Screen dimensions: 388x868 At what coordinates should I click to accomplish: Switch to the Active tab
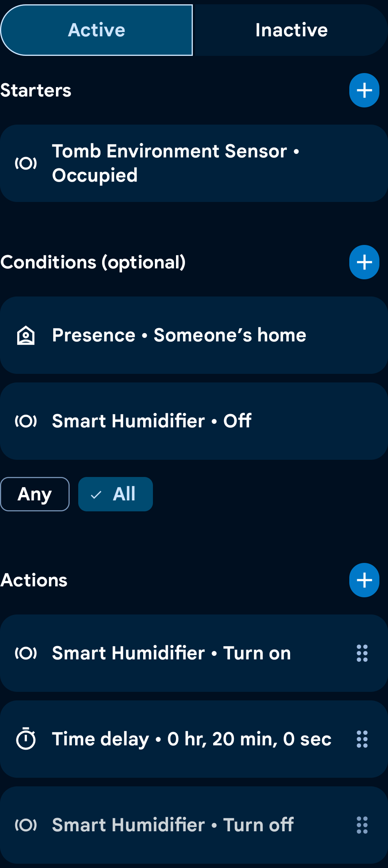coord(97,30)
